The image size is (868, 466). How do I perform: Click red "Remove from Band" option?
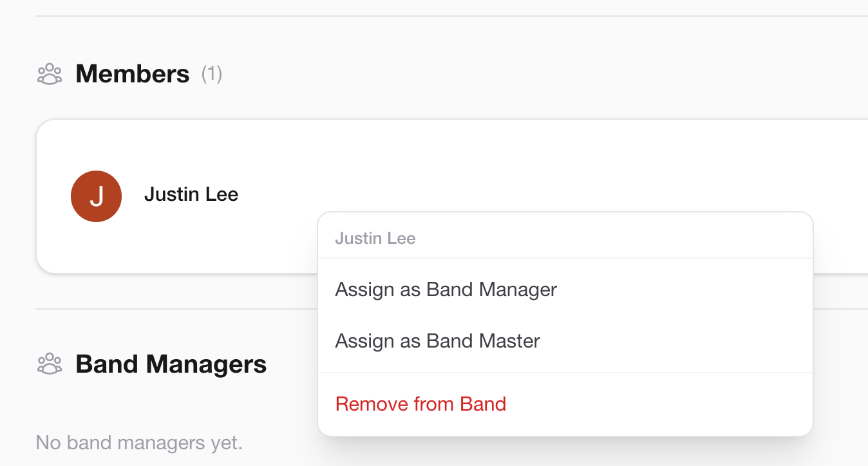(420, 404)
